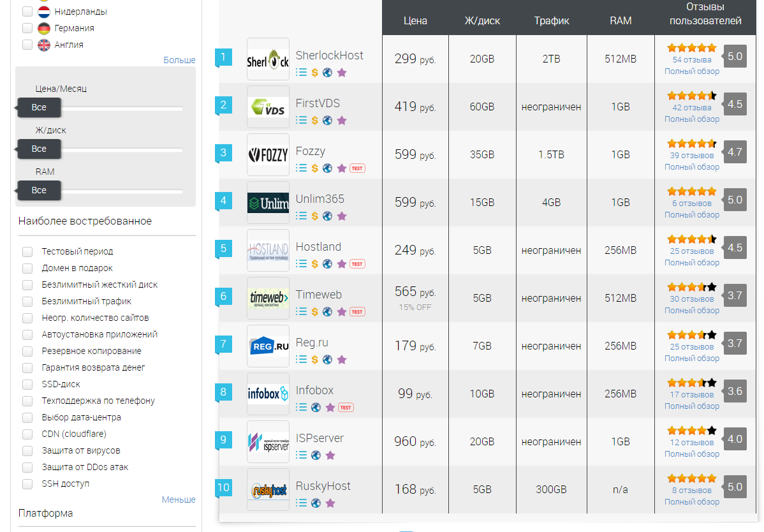Sort the table by Цена column
The width and height of the screenshot is (764, 532).
pos(415,20)
